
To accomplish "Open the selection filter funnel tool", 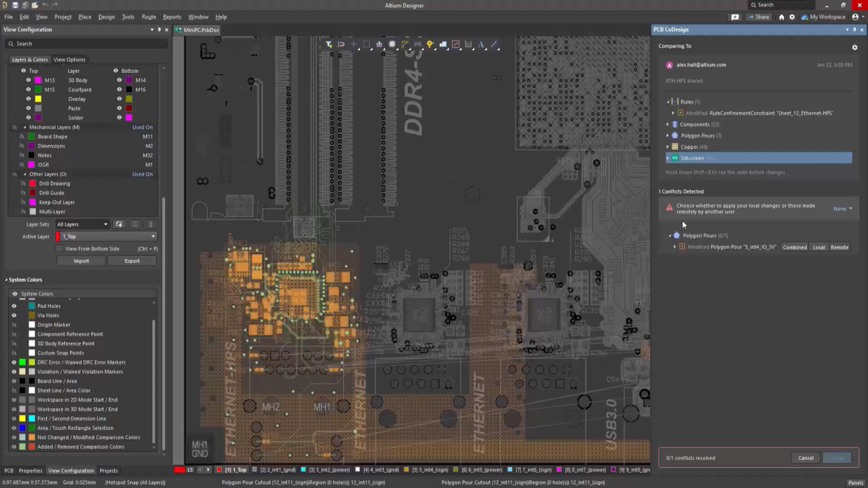I will pos(328,44).
